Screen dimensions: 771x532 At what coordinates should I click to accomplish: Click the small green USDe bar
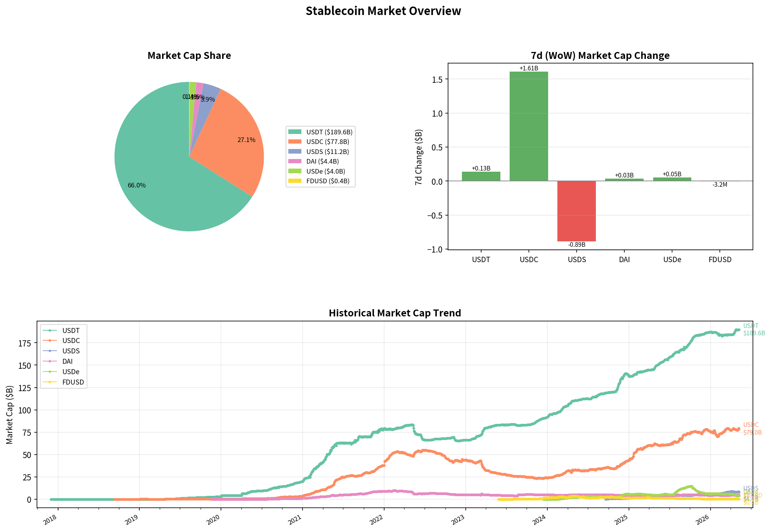point(672,179)
